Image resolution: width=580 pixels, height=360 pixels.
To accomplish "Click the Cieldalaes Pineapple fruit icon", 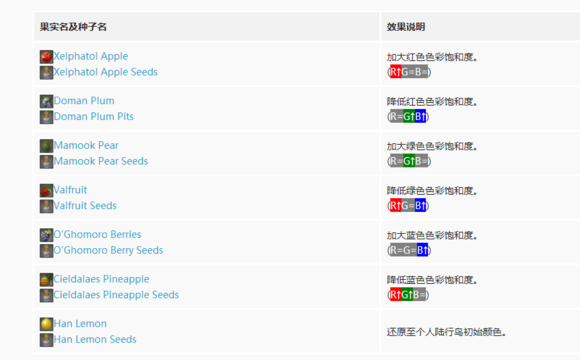I will click(46, 279).
